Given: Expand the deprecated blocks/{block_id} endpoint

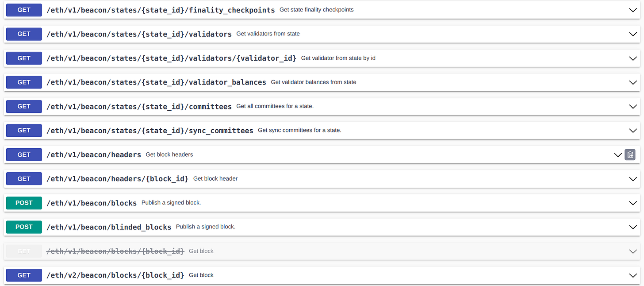Looking at the screenshot, I should (633, 251).
